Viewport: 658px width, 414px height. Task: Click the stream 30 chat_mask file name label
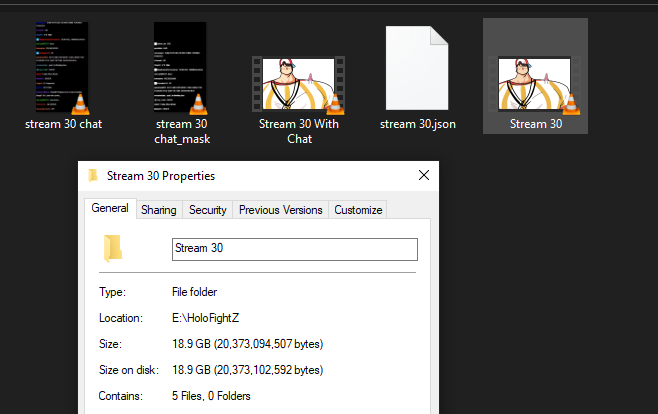182,131
